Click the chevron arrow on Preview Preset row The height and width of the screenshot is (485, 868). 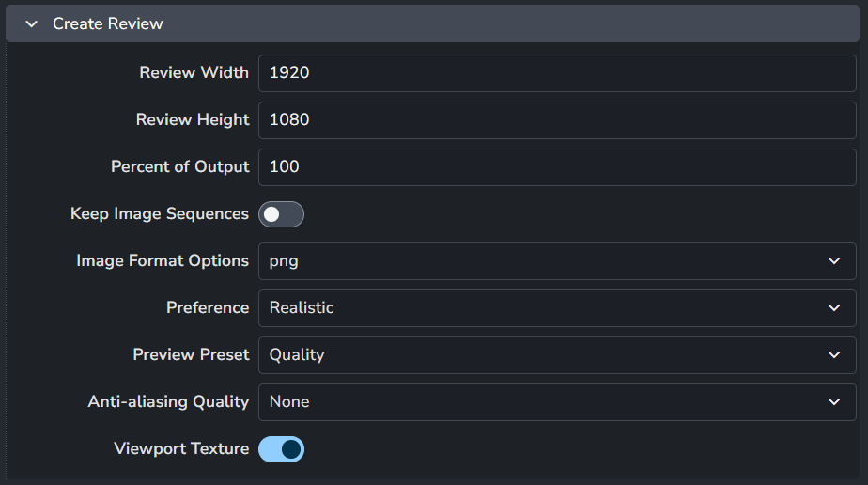834,355
